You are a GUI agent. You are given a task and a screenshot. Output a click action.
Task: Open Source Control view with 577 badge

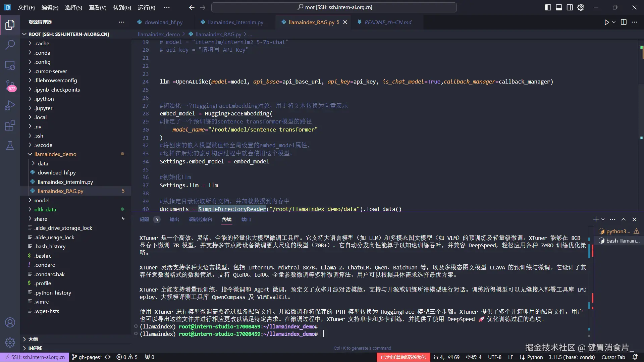click(x=10, y=86)
